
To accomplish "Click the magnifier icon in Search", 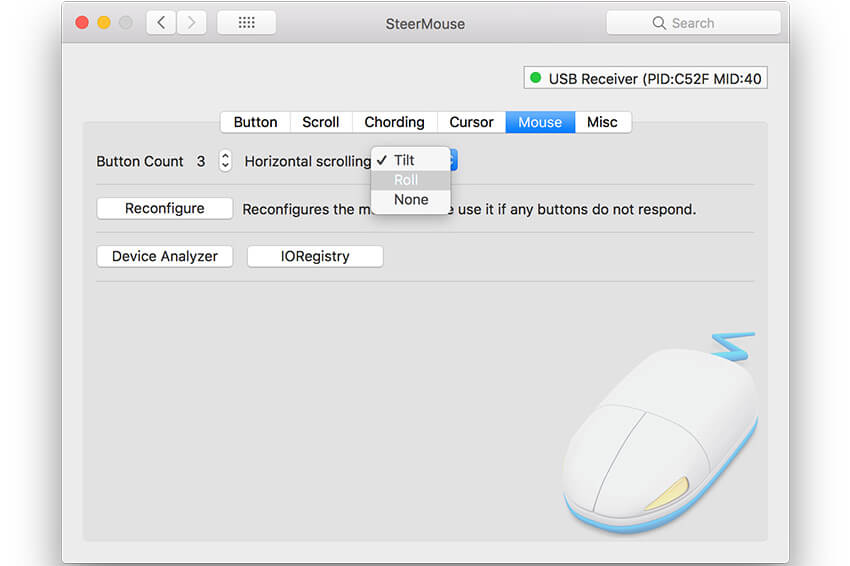I will pos(659,23).
